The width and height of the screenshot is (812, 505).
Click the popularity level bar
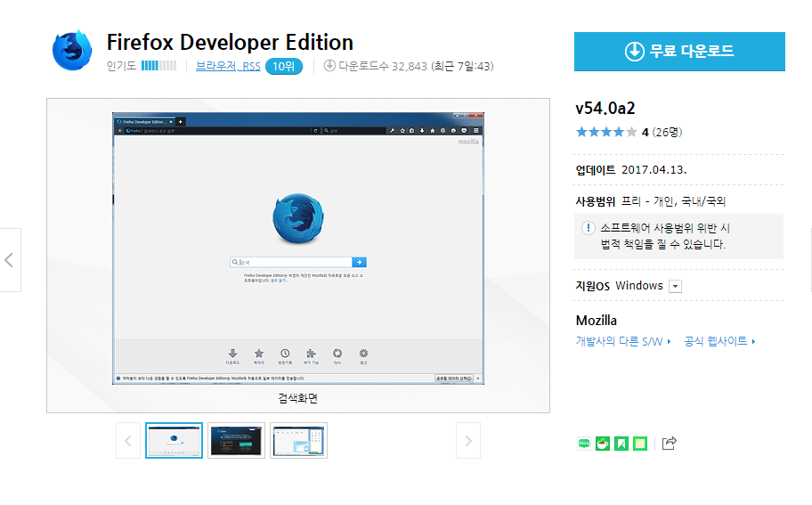pos(159,66)
